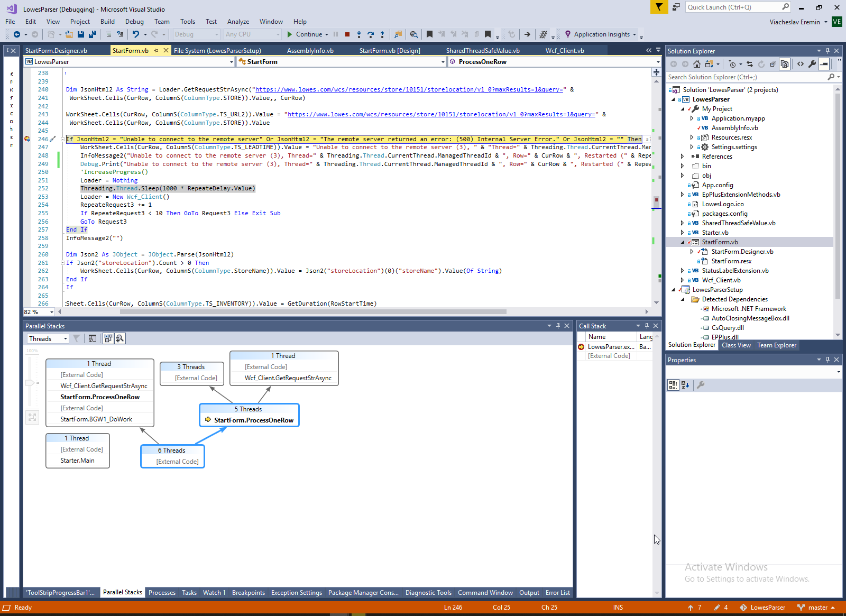Click the Open File toolbar icon

pyautogui.click(x=69, y=34)
